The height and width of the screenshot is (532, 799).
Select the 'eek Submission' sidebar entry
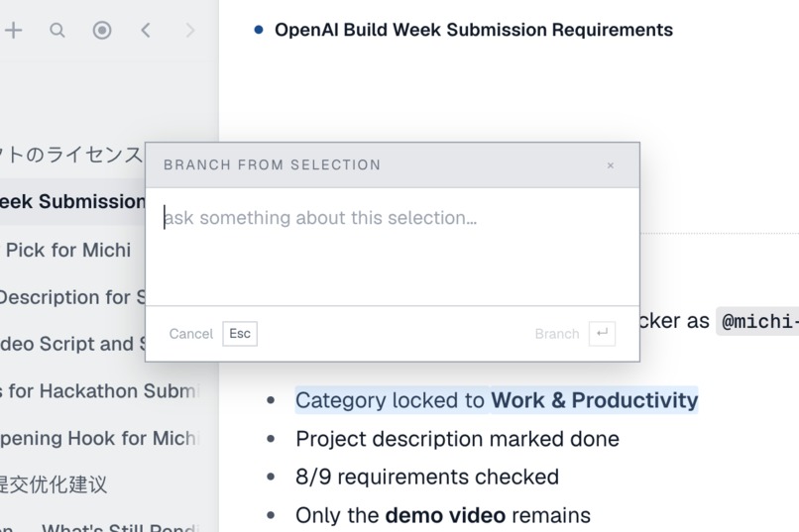point(72,201)
